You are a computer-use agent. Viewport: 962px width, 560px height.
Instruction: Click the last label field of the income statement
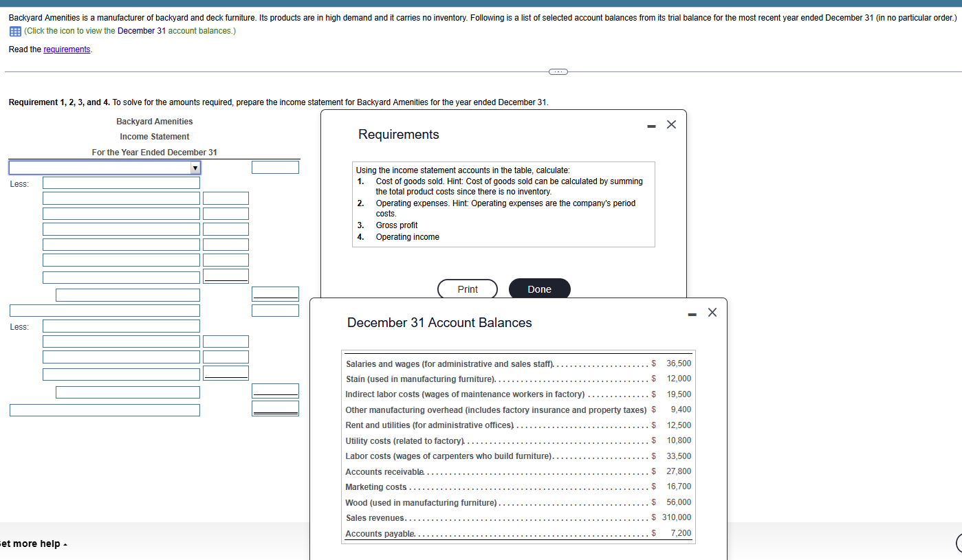coord(105,410)
